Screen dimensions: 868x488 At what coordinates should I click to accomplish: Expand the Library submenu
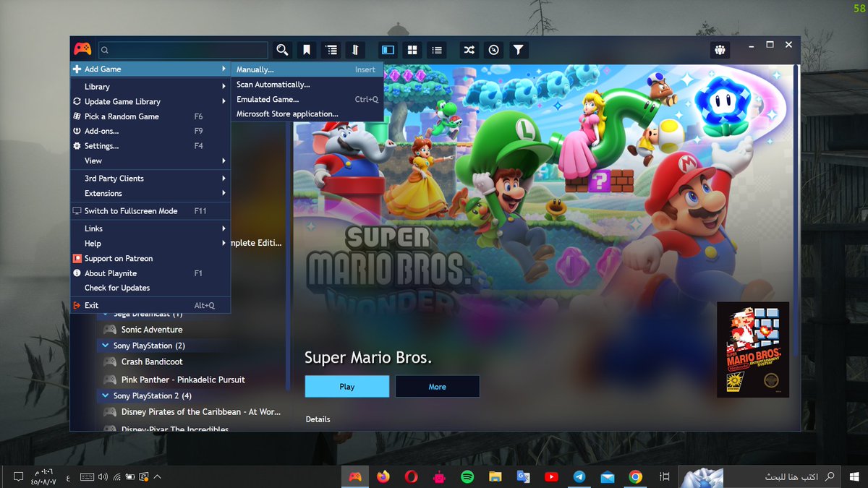tap(150, 87)
